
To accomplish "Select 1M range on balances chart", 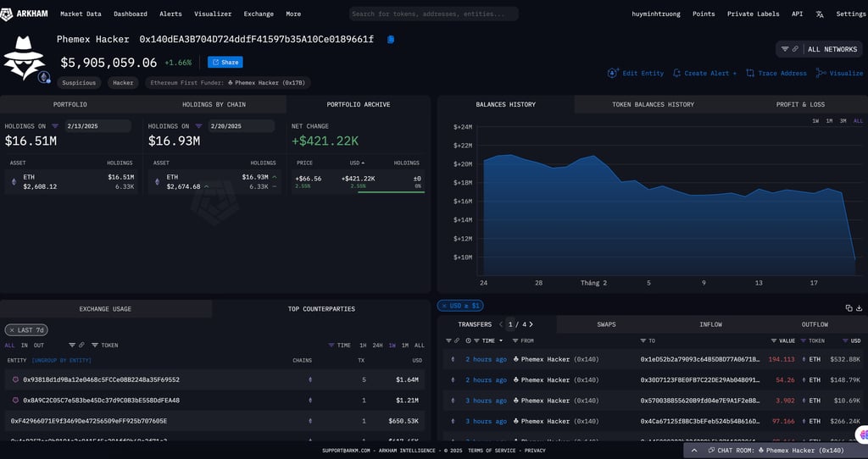I will (x=829, y=120).
